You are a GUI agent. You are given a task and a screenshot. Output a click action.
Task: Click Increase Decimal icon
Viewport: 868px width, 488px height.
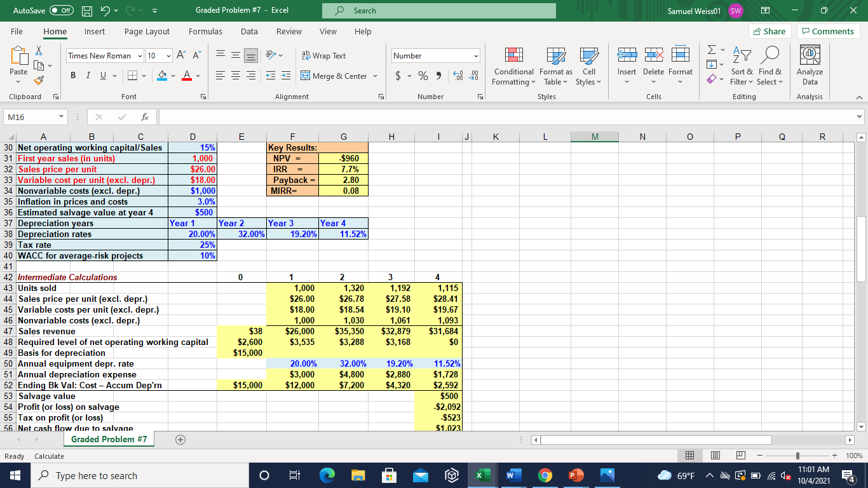point(458,75)
